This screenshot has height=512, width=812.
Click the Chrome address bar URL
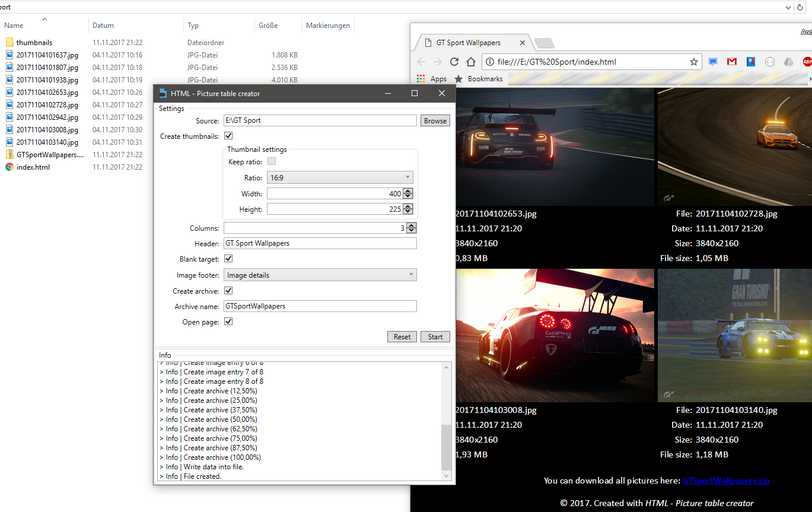(x=557, y=62)
